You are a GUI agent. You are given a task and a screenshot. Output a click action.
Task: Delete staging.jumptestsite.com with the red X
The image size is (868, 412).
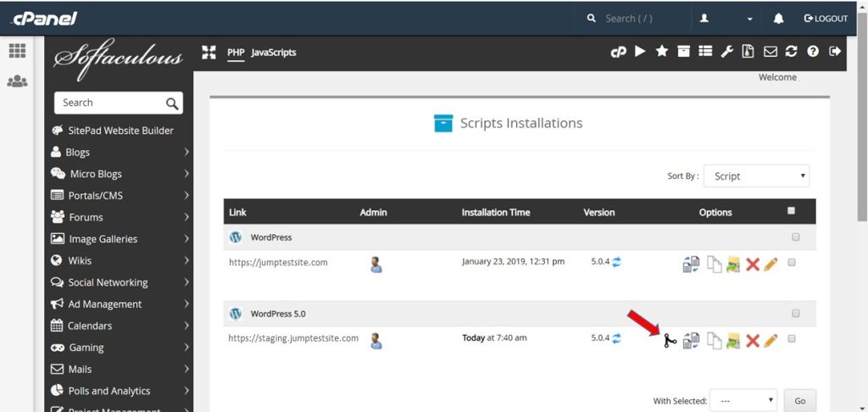point(753,341)
